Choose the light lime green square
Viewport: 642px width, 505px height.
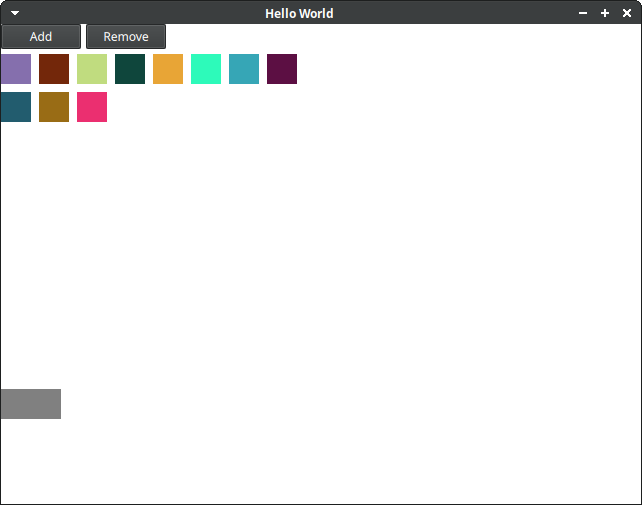click(92, 69)
